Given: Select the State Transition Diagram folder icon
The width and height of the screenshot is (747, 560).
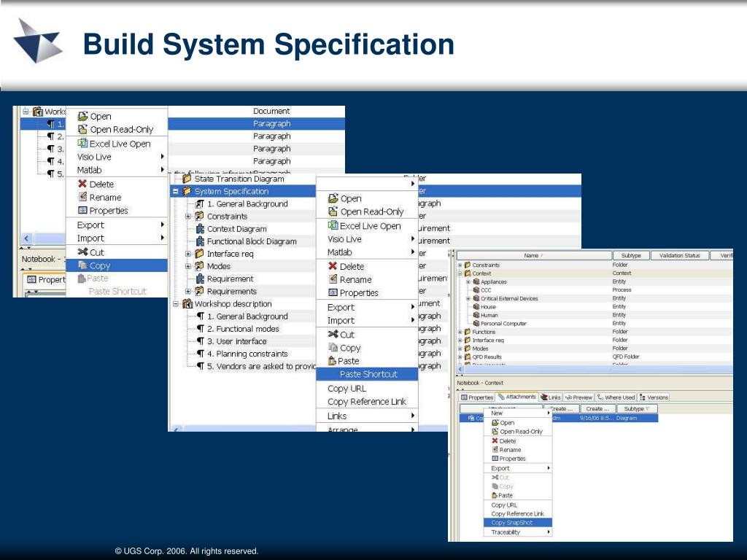Looking at the screenshot, I should click(x=187, y=179).
